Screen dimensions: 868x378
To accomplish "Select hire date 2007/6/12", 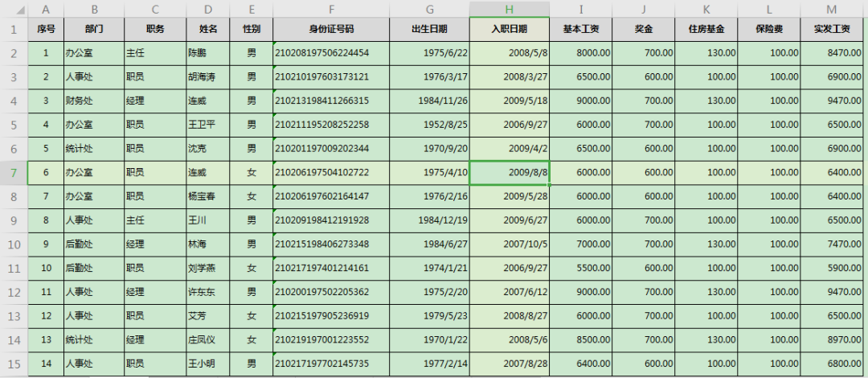I will pyautogui.click(x=510, y=292).
